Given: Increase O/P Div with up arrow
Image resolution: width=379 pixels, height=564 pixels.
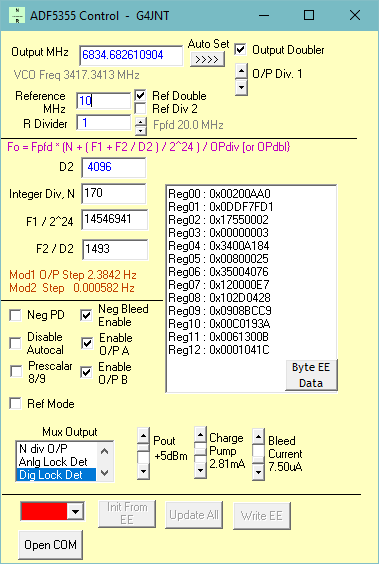Looking at the screenshot, I should tap(241, 71).
